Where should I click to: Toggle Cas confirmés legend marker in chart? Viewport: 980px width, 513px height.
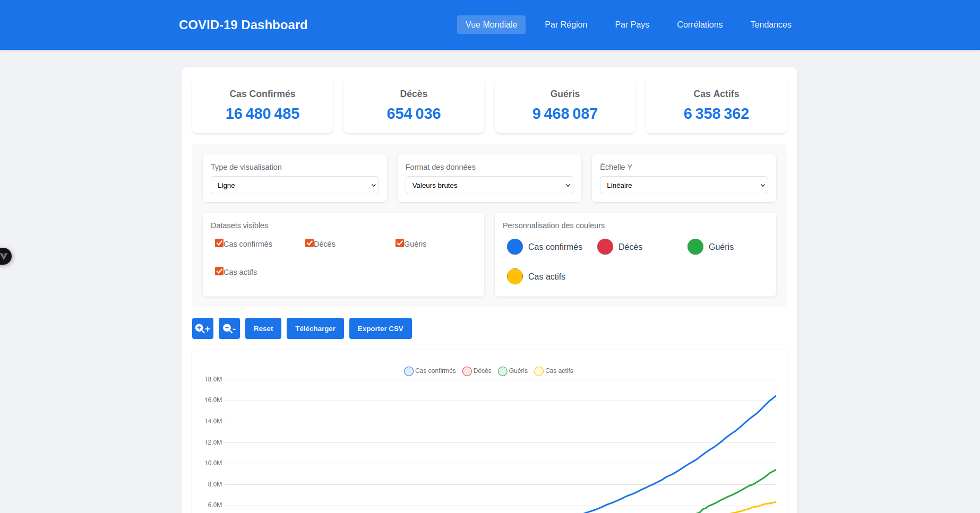tap(409, 371)
